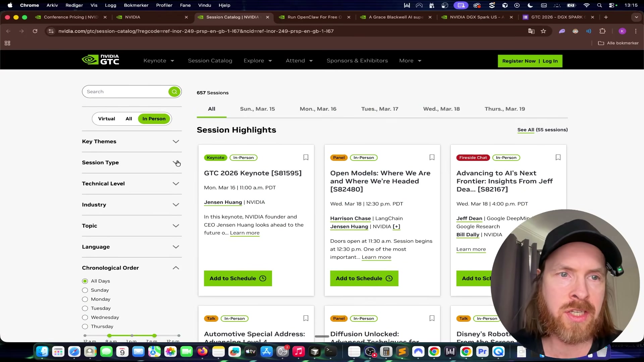The width and height of the screenshot is (644, 362).
Task: Select the Monday radio button
Action: [85, 299]
